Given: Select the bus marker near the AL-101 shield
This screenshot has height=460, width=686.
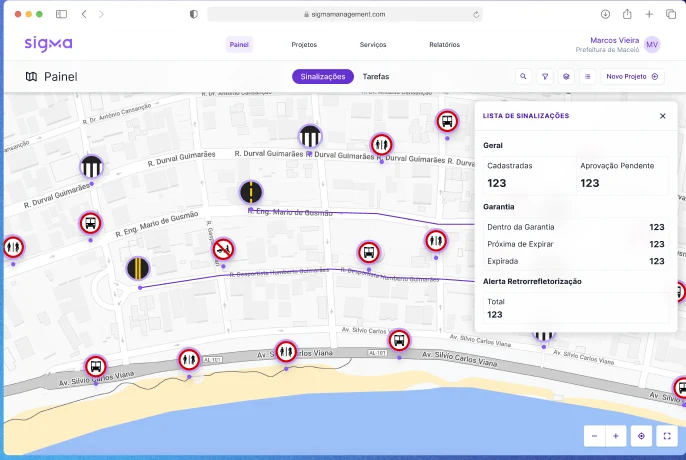Looking at the screenshot, I should (399, 340).
